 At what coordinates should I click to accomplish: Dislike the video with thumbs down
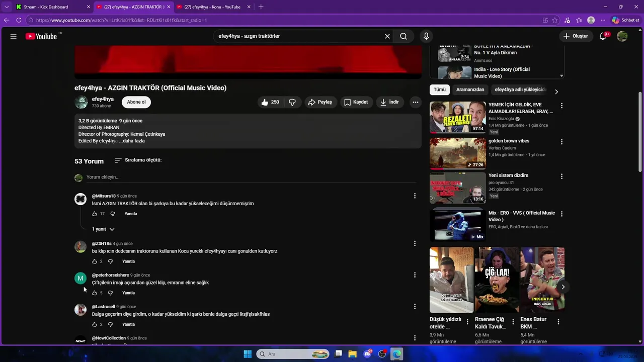coord(292,102)
